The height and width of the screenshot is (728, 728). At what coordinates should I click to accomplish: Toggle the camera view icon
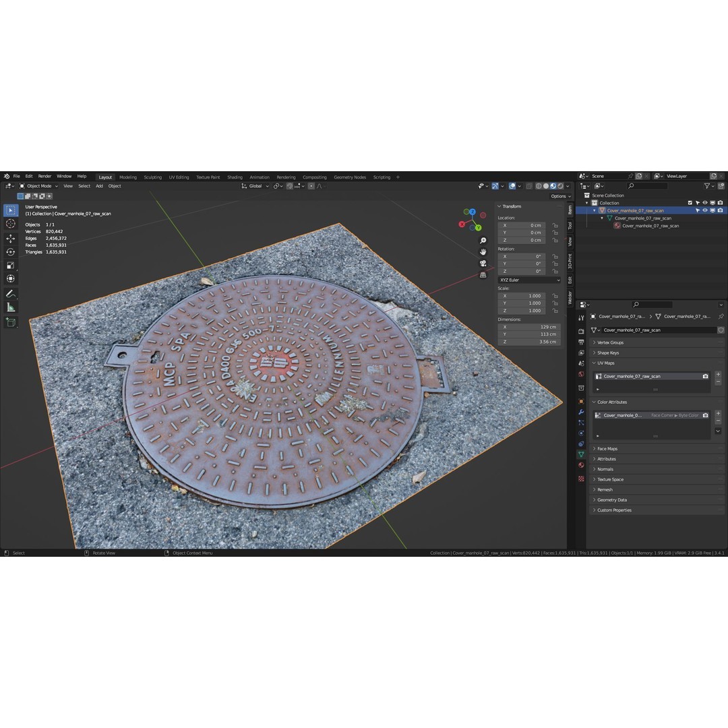483,264
